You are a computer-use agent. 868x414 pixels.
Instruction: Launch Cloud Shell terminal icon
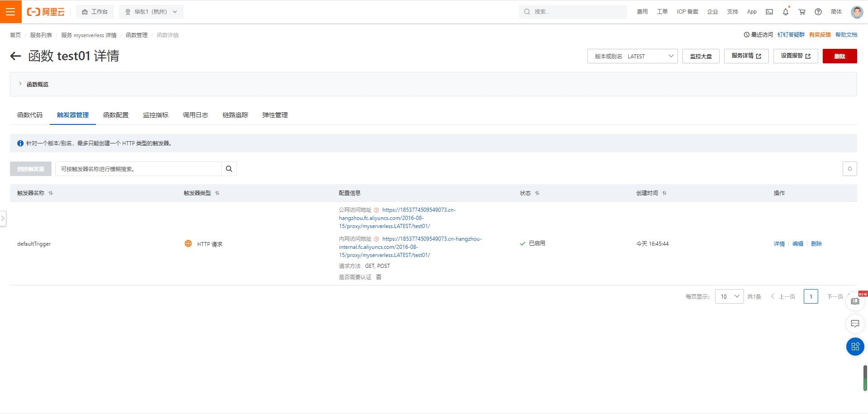pyautogui.click(x=769, y=12)
